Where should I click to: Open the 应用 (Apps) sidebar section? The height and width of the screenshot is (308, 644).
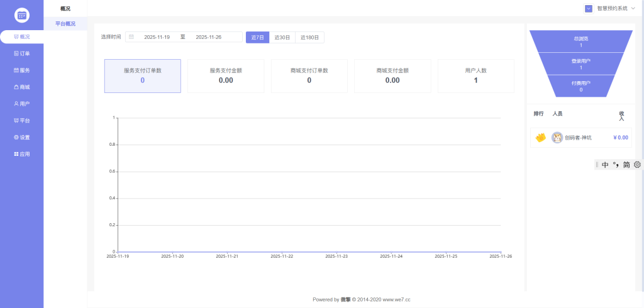tap(22, 153)
